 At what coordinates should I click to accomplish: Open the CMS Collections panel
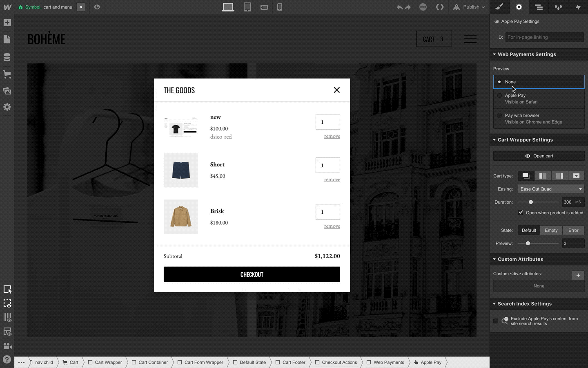(x=7, y=57)
